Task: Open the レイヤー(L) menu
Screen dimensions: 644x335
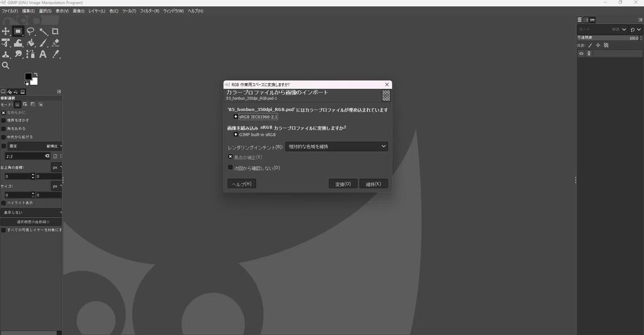Action: (x=97, y=11)
